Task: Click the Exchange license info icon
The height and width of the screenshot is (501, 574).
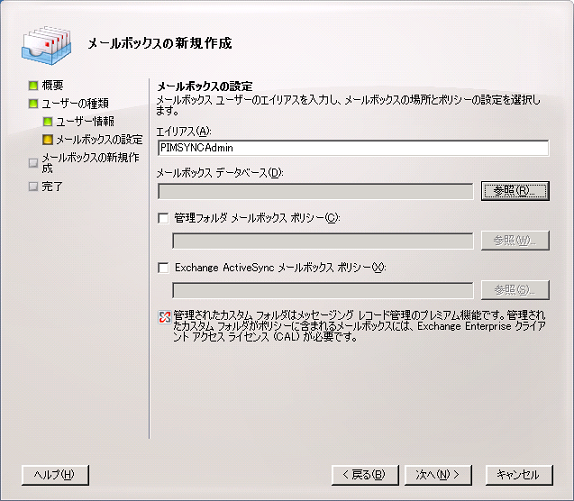Action: coord(164,317)
